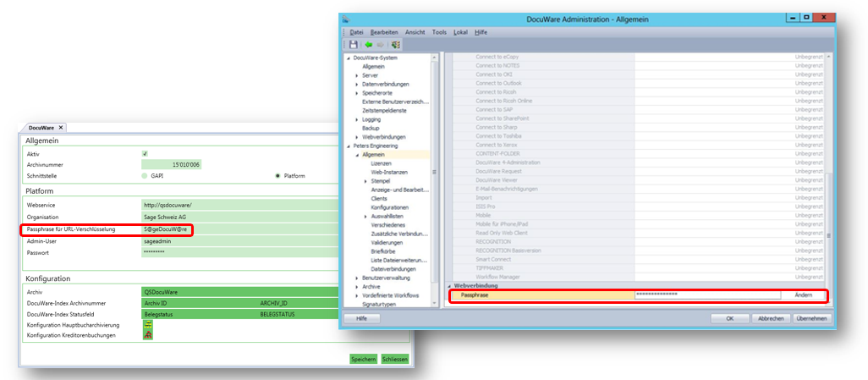The height and width of the screenshot is (380, 868).
Task: Click the Ändern button next to Passphrase
Action: [803, 295]
